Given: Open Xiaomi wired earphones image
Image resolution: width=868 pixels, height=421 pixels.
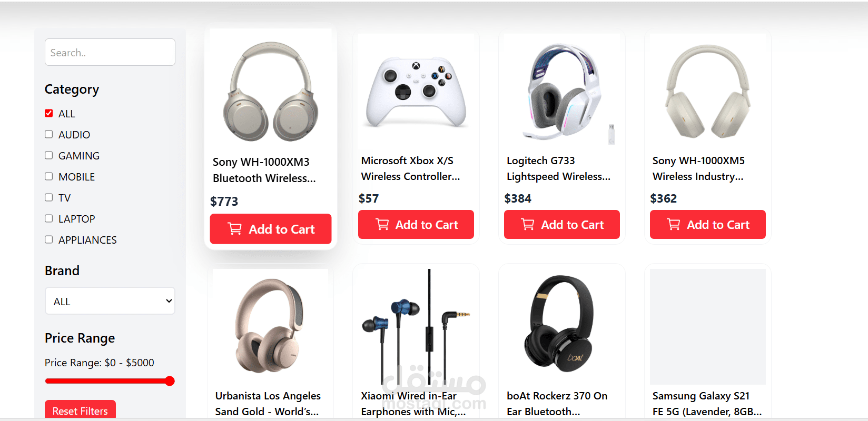Looking at the screenshot, I should click(416, 326).
